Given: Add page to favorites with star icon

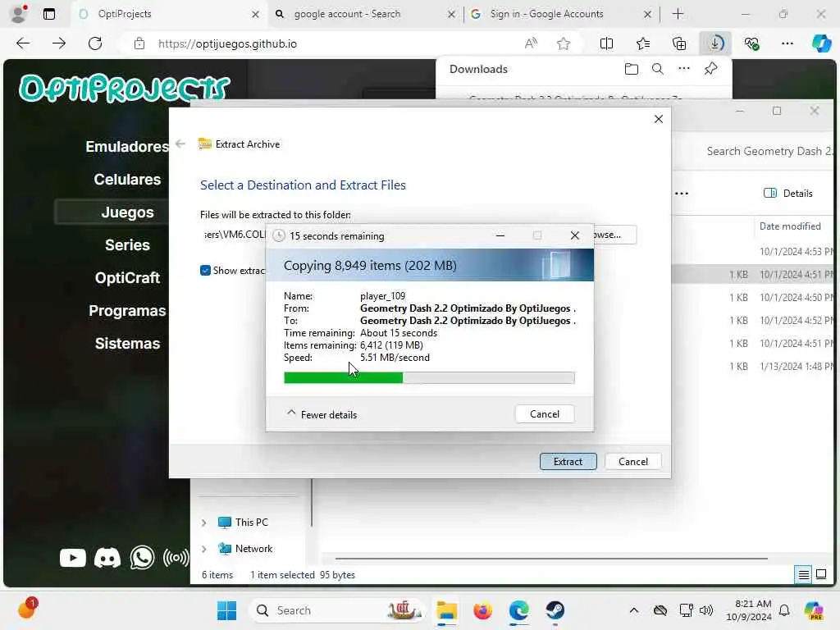Looking at the screenshot, I should tap(563, 43).
